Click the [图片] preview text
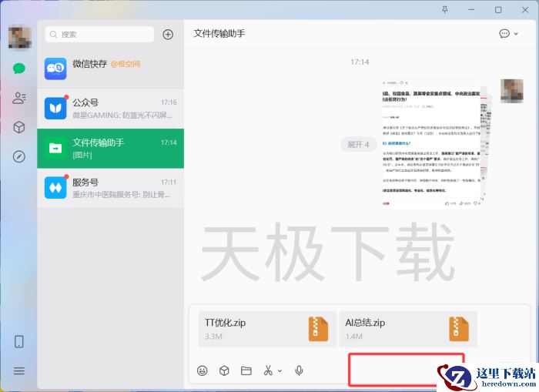The height and width of the screenshot is (392, 539). (82, 155)
